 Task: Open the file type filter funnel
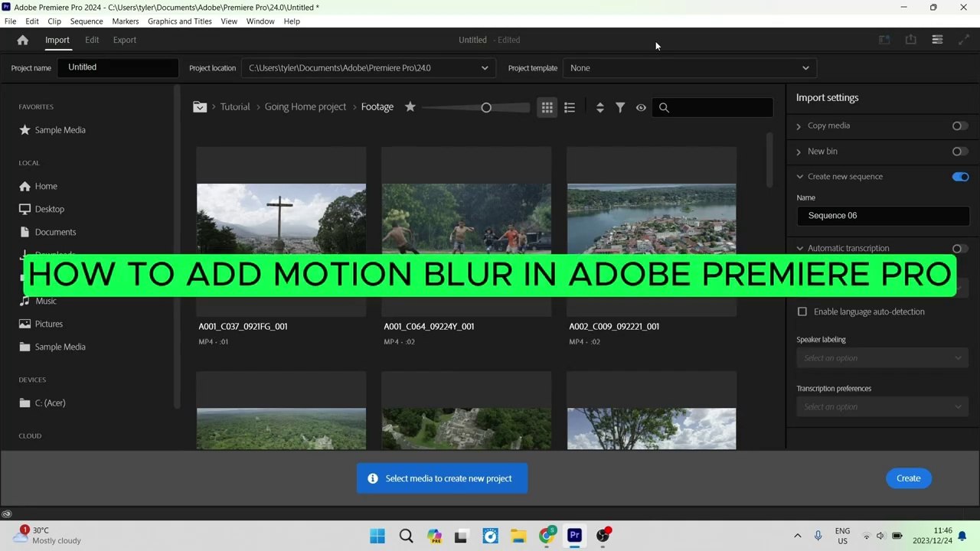pyautogui.click(x=620, y=108)
